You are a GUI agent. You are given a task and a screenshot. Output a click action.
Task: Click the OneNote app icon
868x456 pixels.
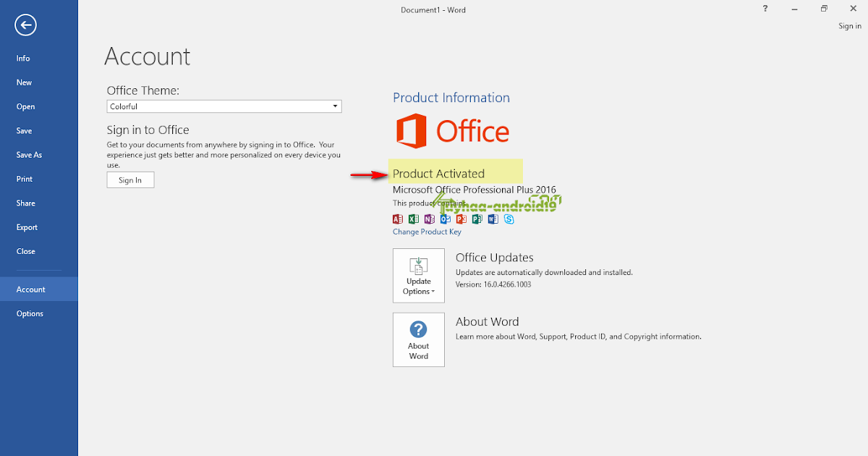(429, 219)
